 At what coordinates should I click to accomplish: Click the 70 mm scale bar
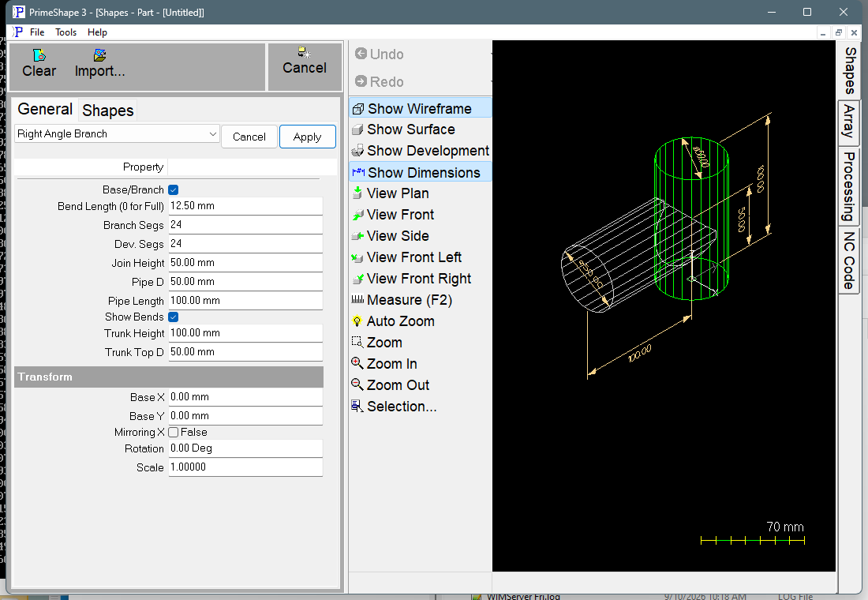pos(753,540)
